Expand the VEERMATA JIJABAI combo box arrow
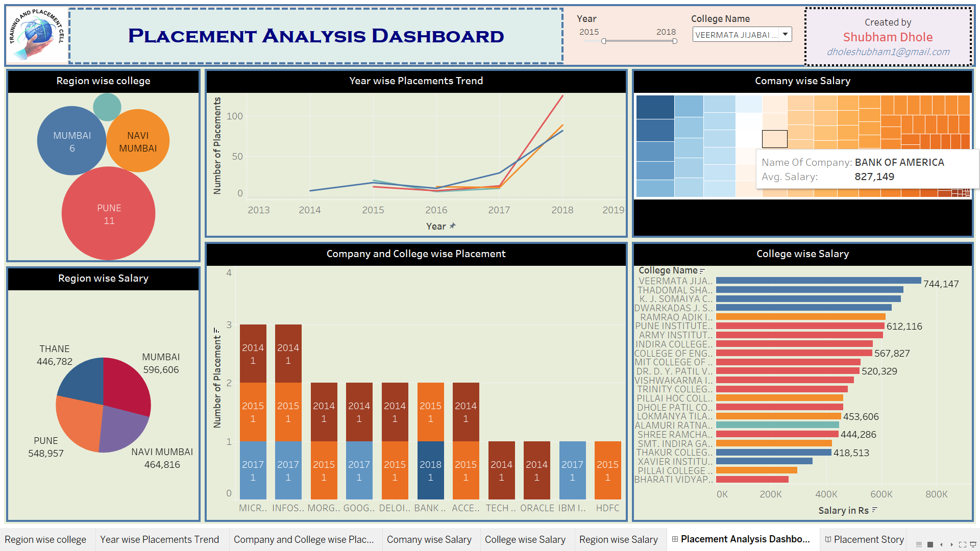980x551 pixels. (785, 34)
